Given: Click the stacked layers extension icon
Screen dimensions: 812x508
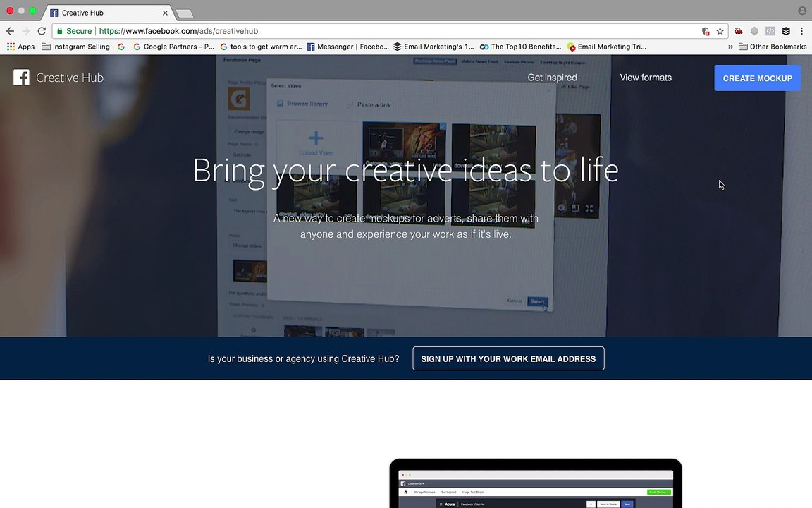Looking at the screenshot, I should pos(786,31).
